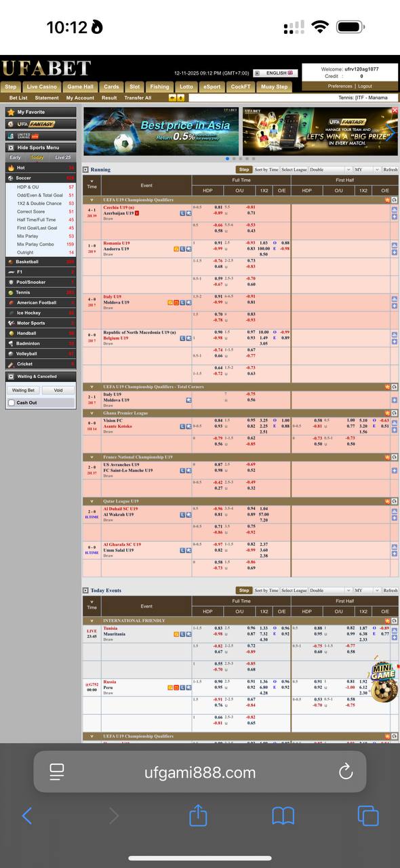Screen dimensions: 400x868
Task: Open the UFA Fantasy big prize banner
Action: point(321,130)
